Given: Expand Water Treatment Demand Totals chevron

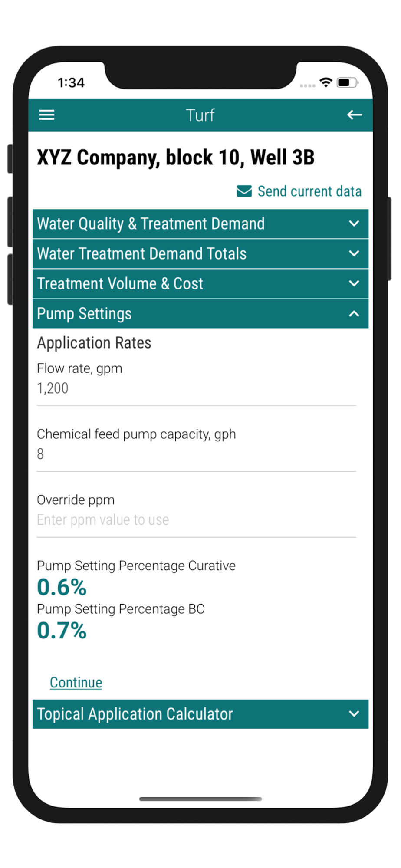Looking at the screenshot, I should pyautogui.click(x=354, y=254).
